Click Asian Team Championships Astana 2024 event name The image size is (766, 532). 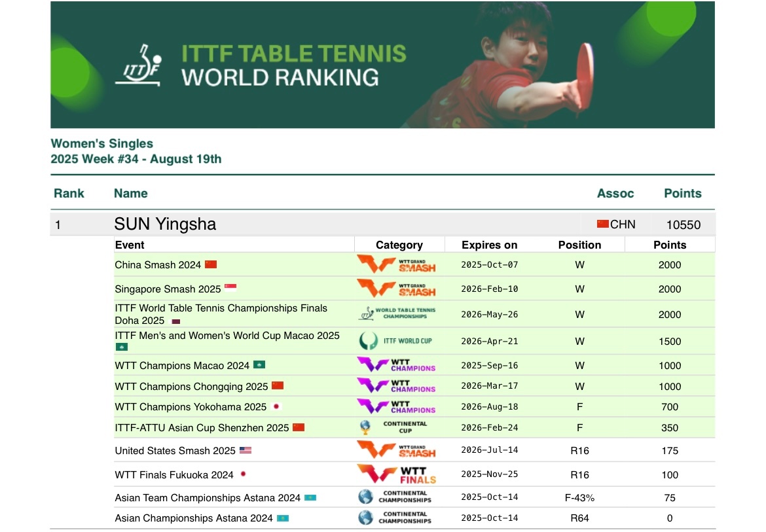(x=208, y=498)
